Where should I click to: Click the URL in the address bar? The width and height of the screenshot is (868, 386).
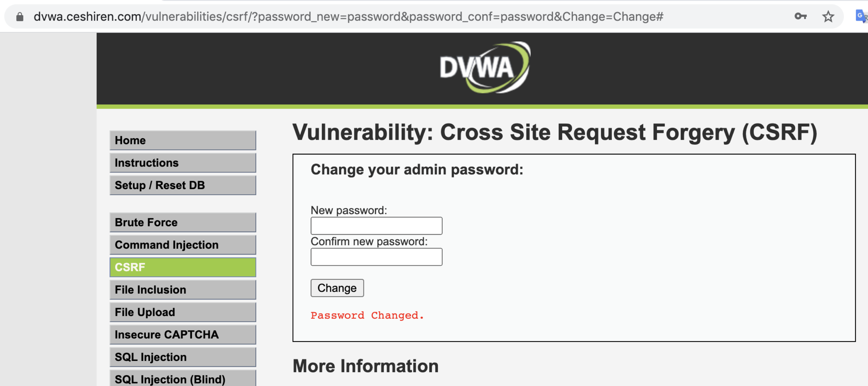pyautogui.click(x=349, y=17)
